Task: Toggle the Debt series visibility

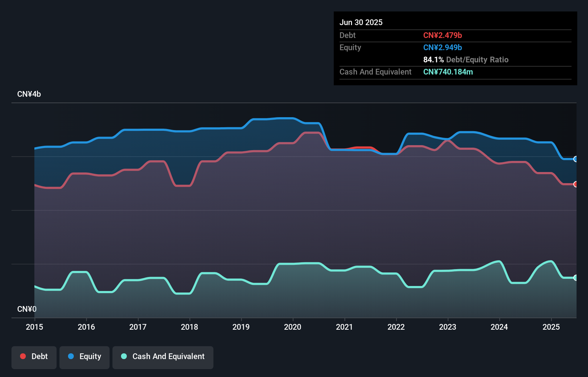Action: tap(34, 357)
